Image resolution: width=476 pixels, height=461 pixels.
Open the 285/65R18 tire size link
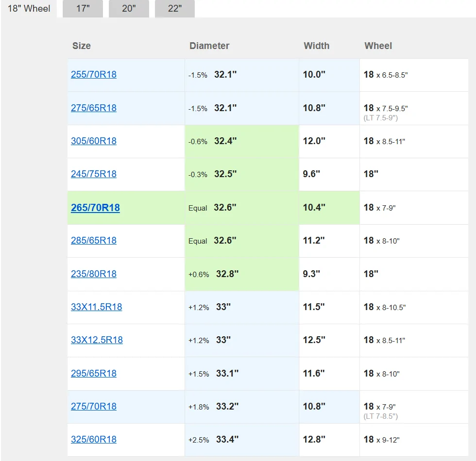94,241
